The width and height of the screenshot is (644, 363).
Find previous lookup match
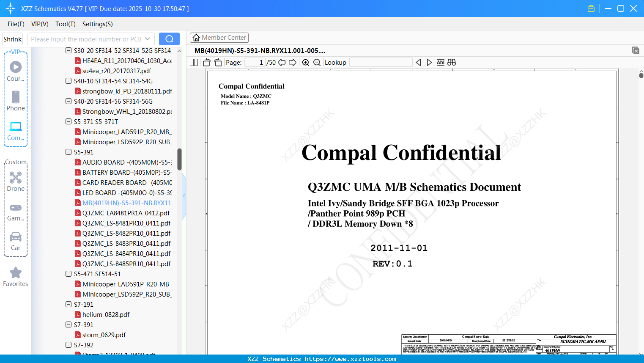coord(418,63)
